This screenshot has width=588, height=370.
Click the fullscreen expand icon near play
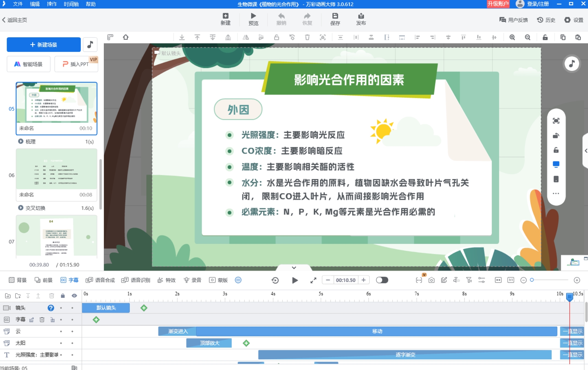[313, 280]
